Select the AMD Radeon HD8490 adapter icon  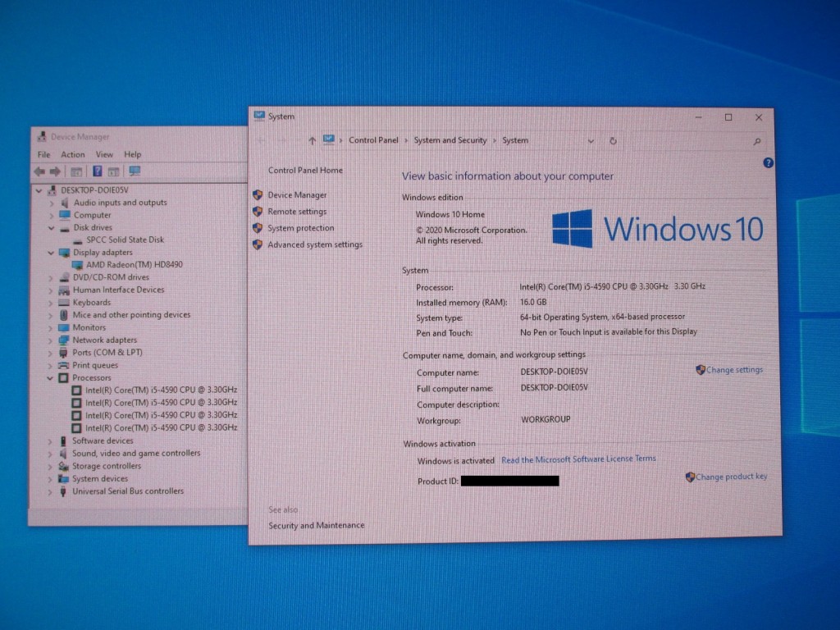pos(77,265)
